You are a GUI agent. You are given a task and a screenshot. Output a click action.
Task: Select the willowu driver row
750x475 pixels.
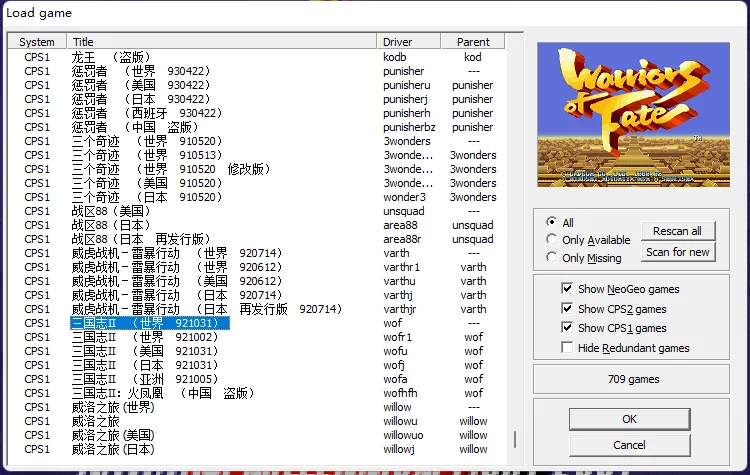pos(256,421)
